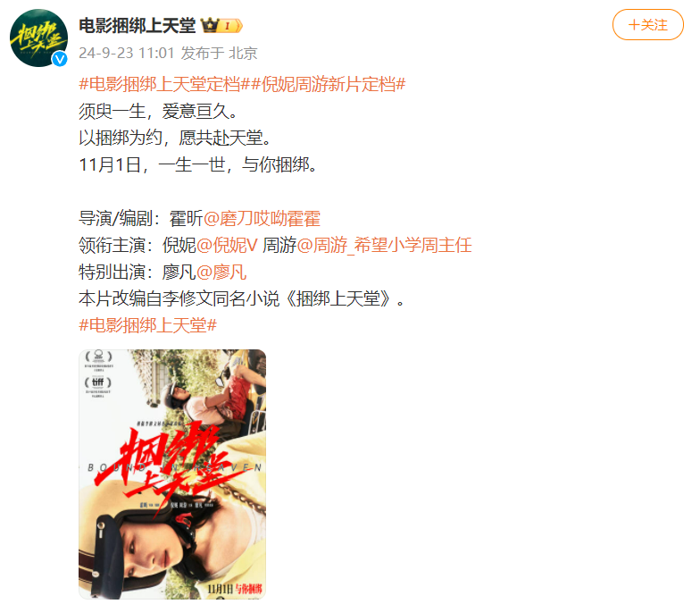This screenshot has width=700, height=604.
Task: Visit mention @倪妮V
Action: [227, 245]
